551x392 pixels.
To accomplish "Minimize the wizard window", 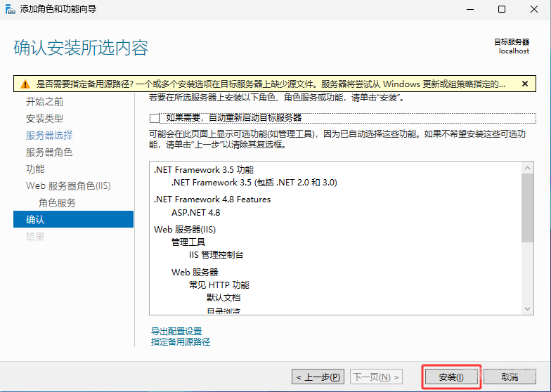I will click(x=470, y=10).
